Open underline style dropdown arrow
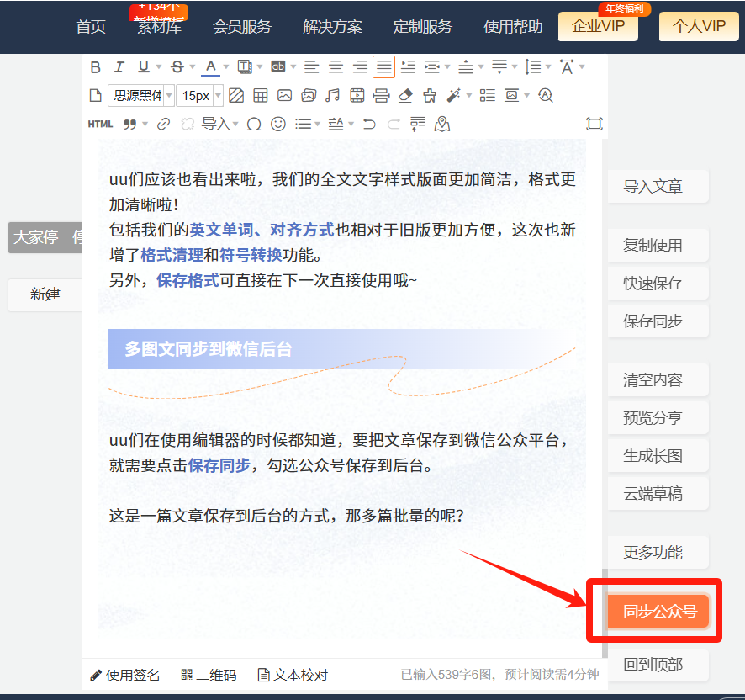 159,67
